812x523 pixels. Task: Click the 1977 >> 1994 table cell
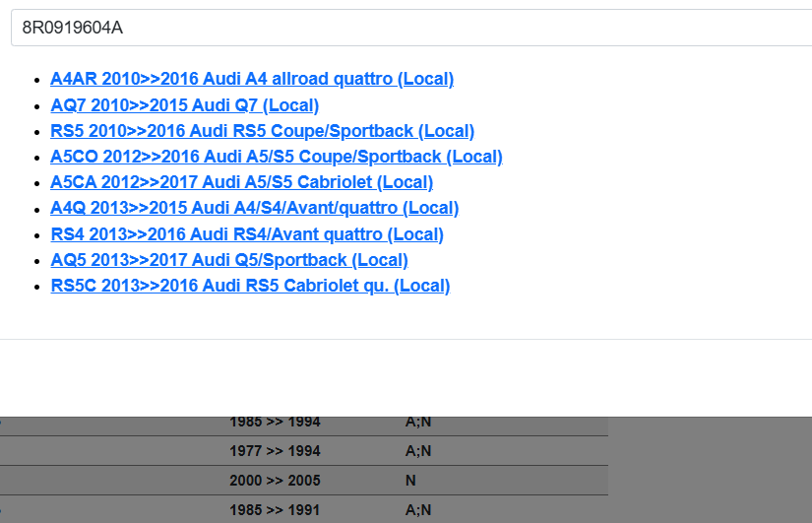click(275, 451)
